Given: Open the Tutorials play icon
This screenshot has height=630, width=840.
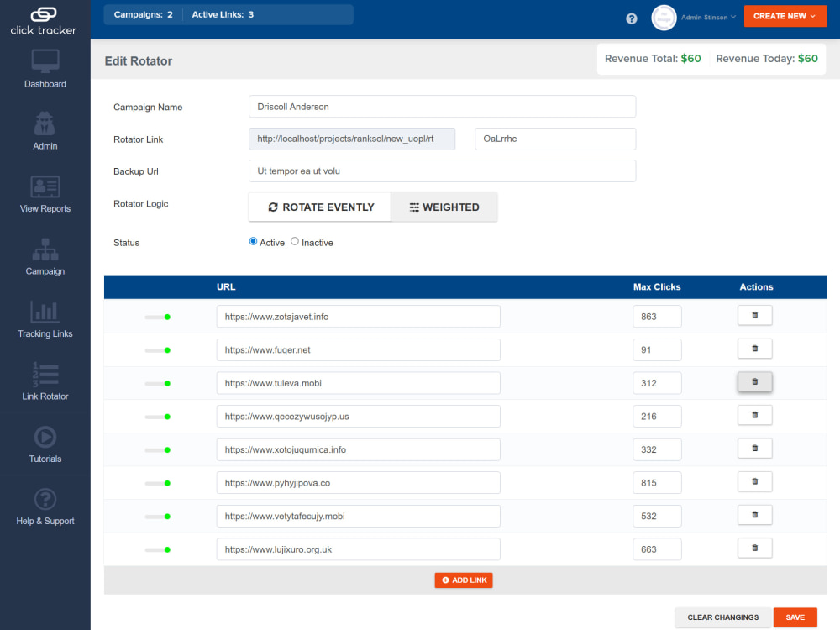Looking at the screenshot, I should [x=45, y=437].
